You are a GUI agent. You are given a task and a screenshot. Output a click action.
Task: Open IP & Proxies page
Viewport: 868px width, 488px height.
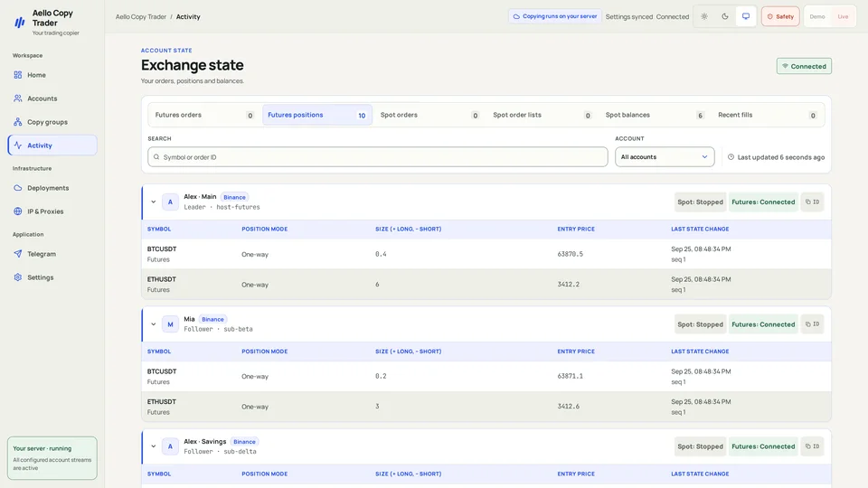click(x=52, y=211)
